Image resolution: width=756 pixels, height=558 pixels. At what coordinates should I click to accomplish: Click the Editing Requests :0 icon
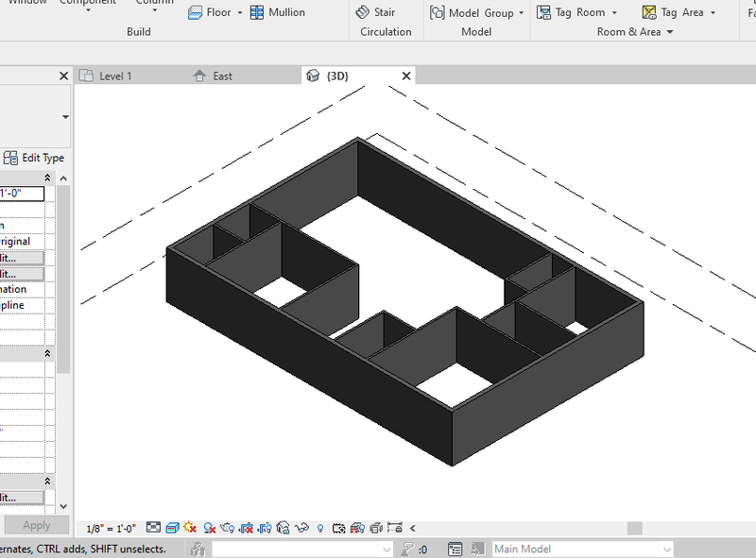[x=415, y=549]
